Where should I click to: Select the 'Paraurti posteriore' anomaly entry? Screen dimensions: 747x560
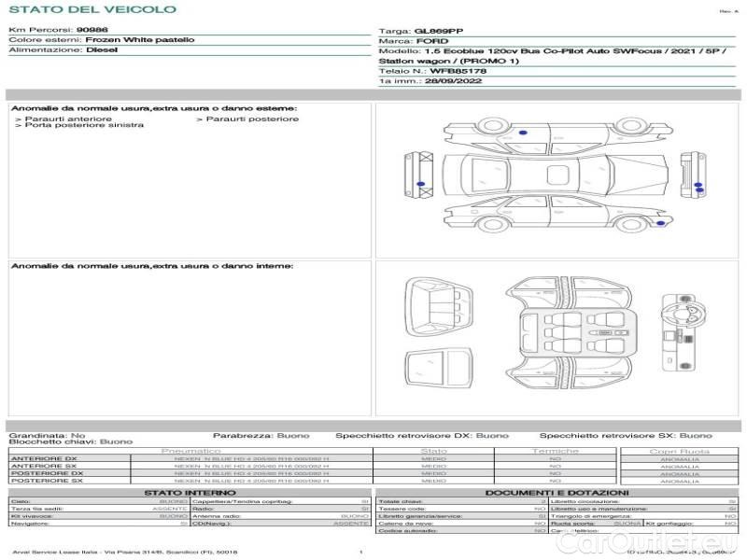249,119
